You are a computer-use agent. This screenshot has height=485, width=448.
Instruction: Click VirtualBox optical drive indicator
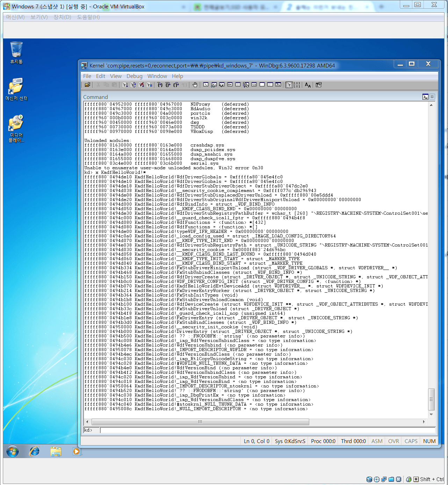pos(377,479)
